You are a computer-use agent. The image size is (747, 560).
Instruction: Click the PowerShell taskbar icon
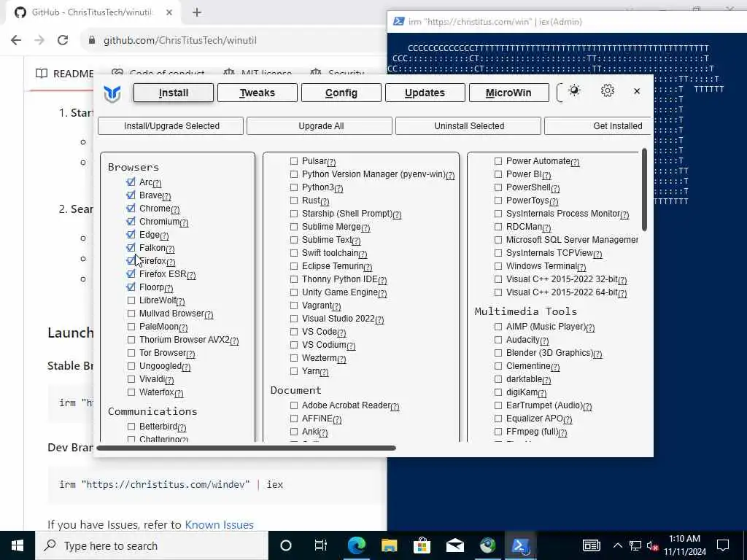coord(521,545)
